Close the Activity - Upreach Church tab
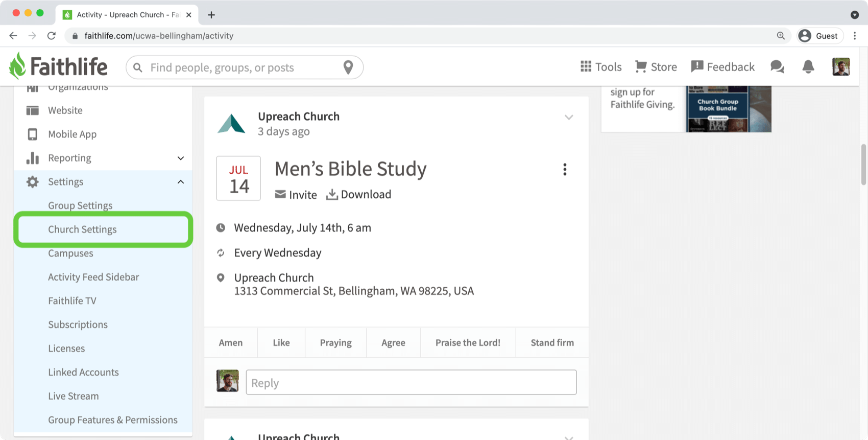 click(189, 15)
